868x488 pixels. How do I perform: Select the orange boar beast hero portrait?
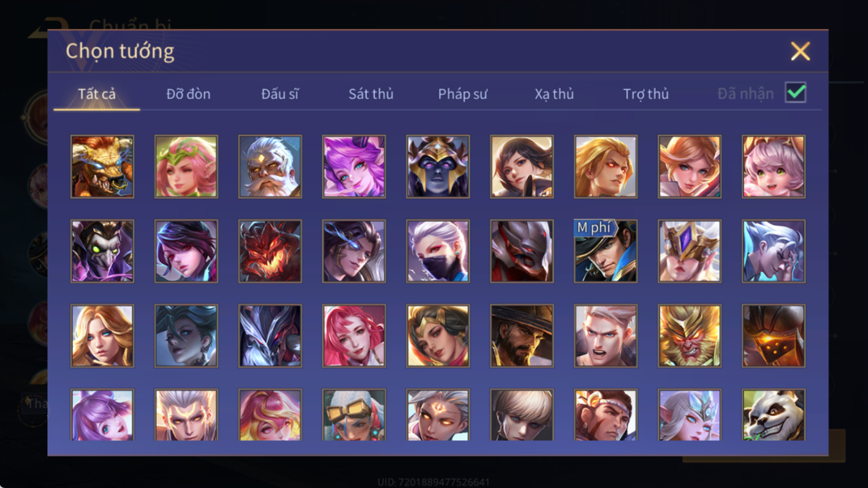(102, 167)
